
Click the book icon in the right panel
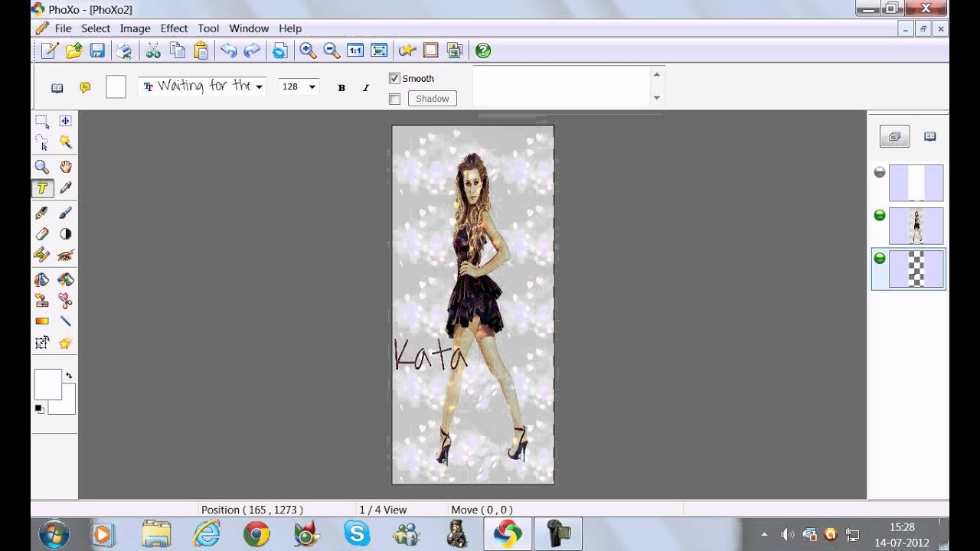coord(930,137)
